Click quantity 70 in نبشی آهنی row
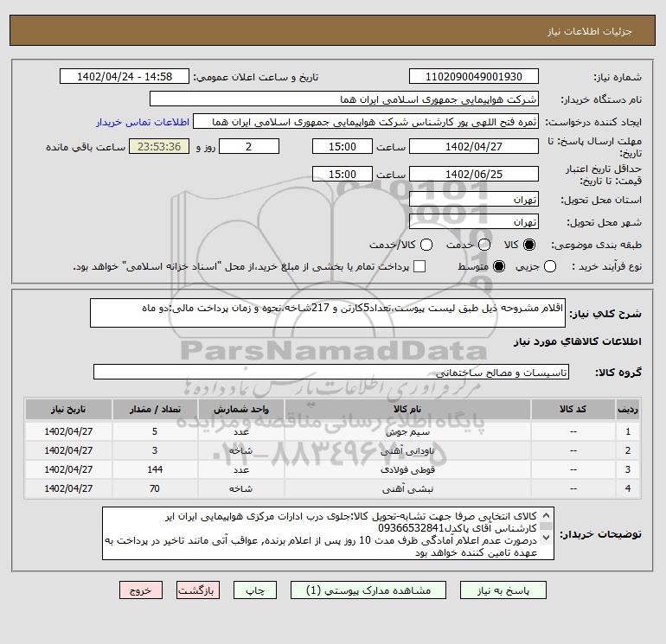666x644 pixels. coord(155,488)
